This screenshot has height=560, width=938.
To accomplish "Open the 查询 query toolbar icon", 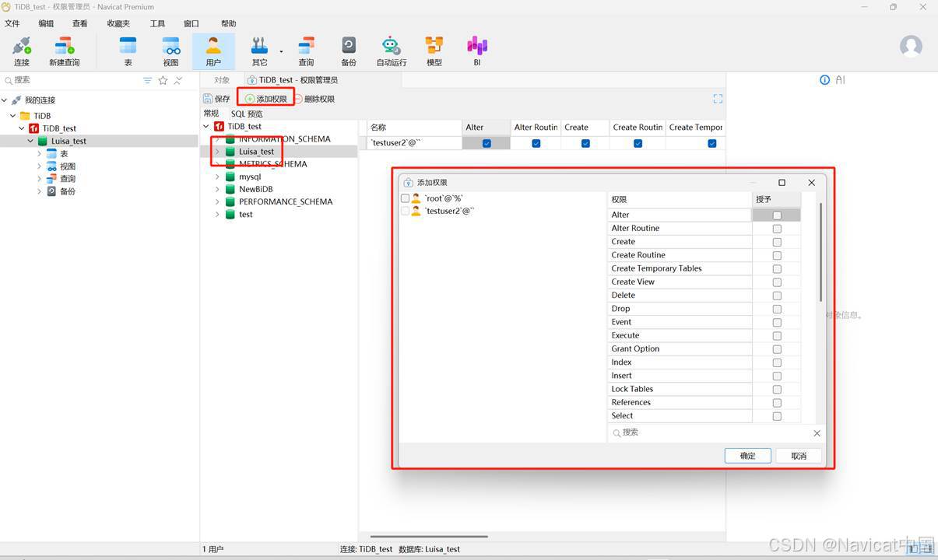I will click(306, 51).
